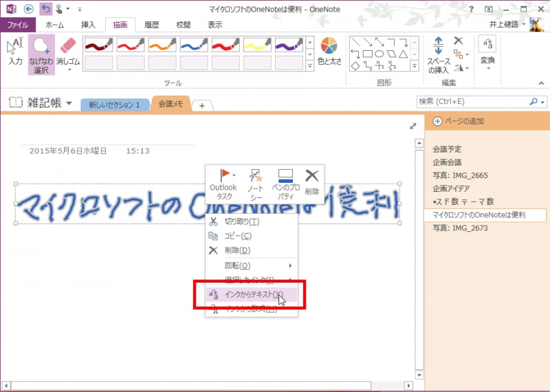Pick the orange pen
The height and width of the screenshot is (392, 550).
coord(162,45)
